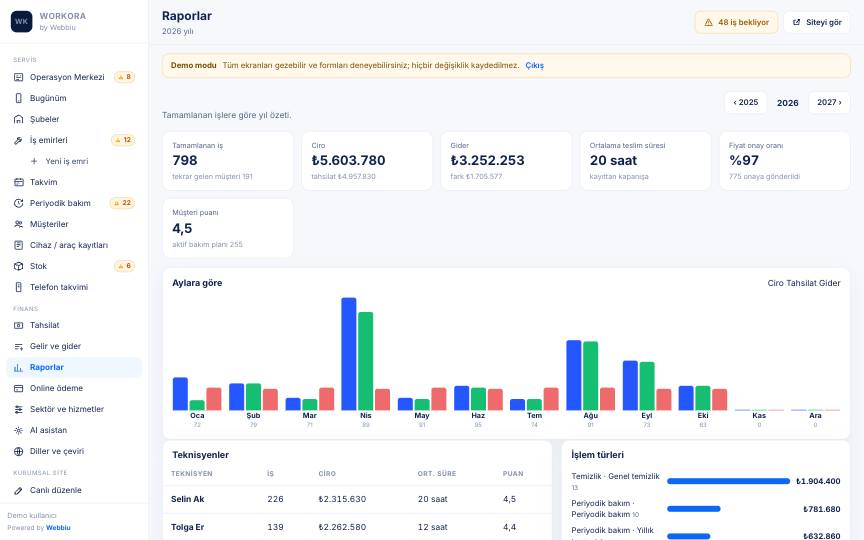Click the Ciro Tahsilat Gider legend
Viewport: 864px width, 540px height.
[804, 283]
